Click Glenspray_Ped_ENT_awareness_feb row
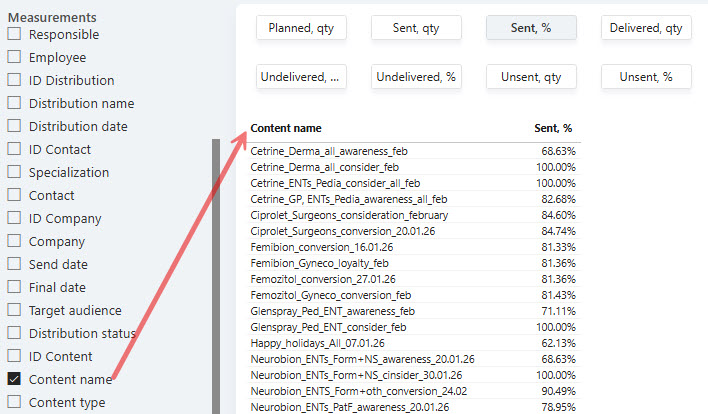Image resolution: width=708 pixels, height=414 pixels. click(414, 311)
